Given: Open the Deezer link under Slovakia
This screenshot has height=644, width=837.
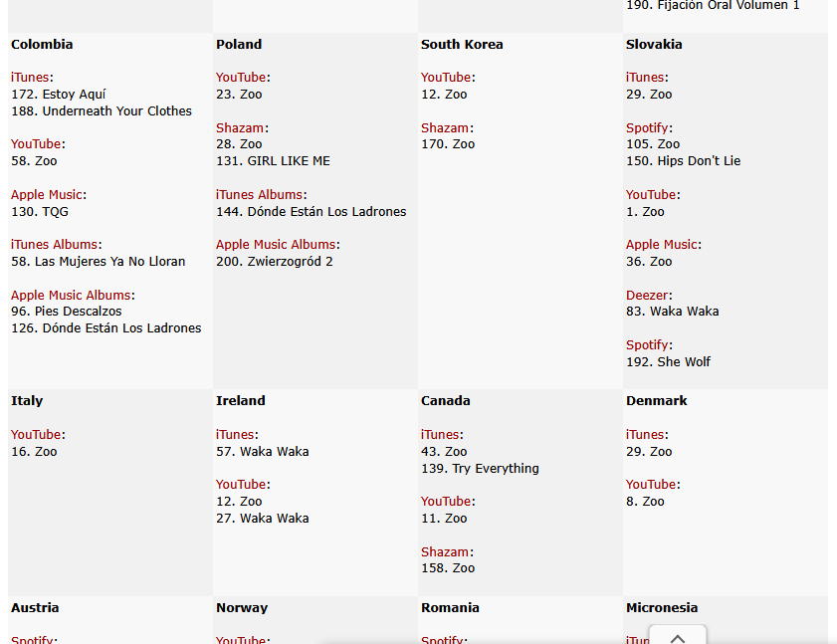Looking at the screenshot, I should coord(647,296).
